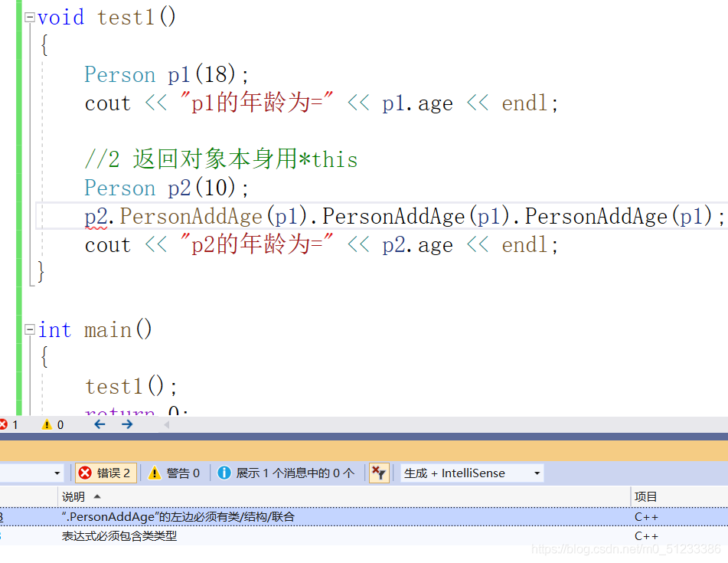
Task: Click the p2 identifier with red squiggle
Action: click(x=96, y=217)
